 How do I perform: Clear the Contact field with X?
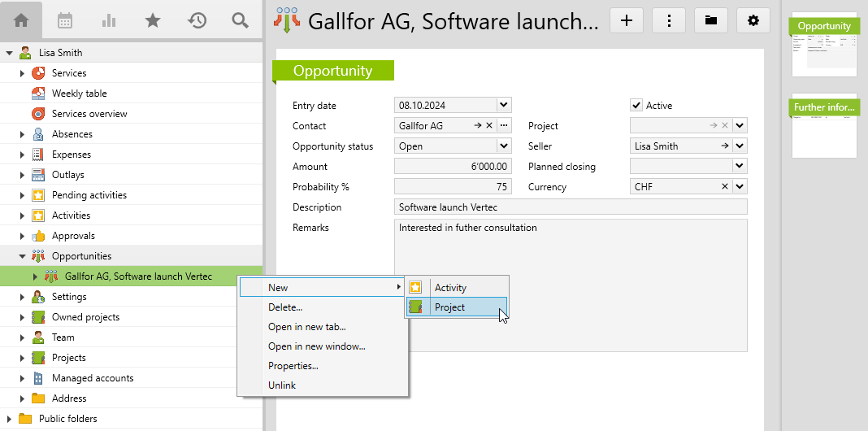[488, 126]
